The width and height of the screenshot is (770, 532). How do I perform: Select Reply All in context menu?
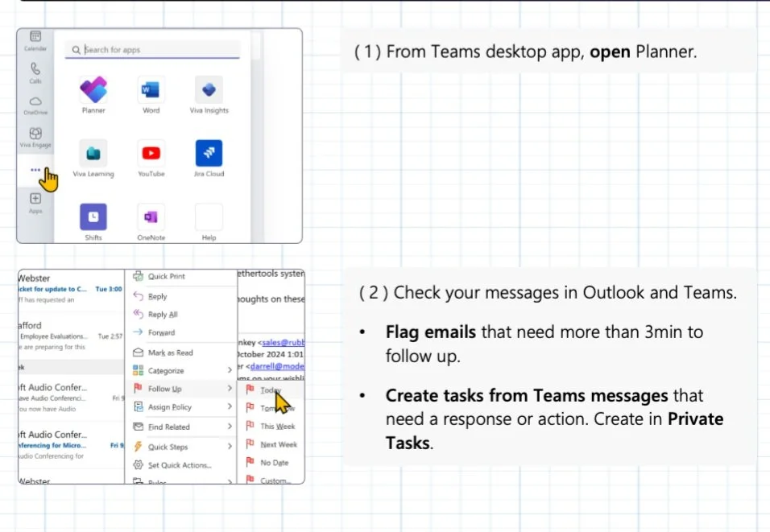(x=180, y=315)
